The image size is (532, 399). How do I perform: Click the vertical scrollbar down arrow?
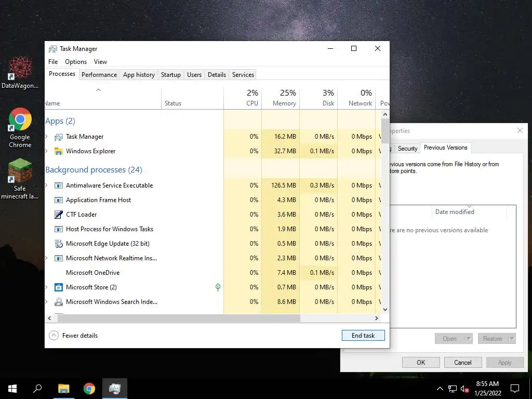tap(385, 310)
